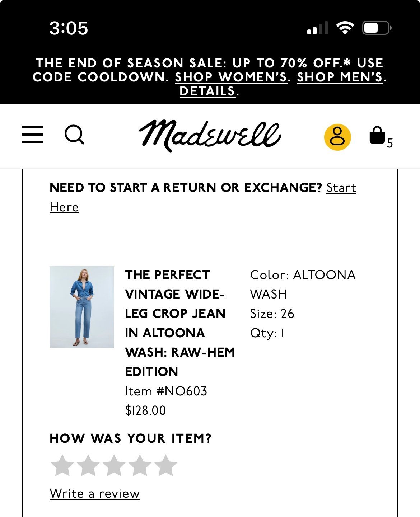Screen dimensions: 420x517
Task: Open the Shop Men's sale link
Action: (x=340, y=77)
